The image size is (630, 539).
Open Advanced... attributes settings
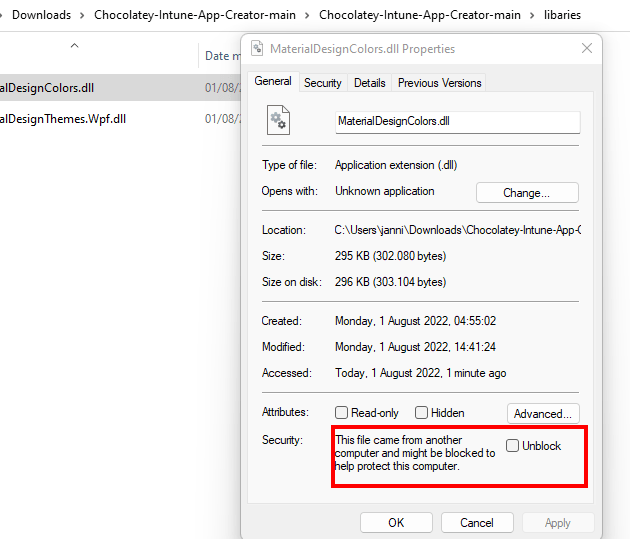click(543, 414)
